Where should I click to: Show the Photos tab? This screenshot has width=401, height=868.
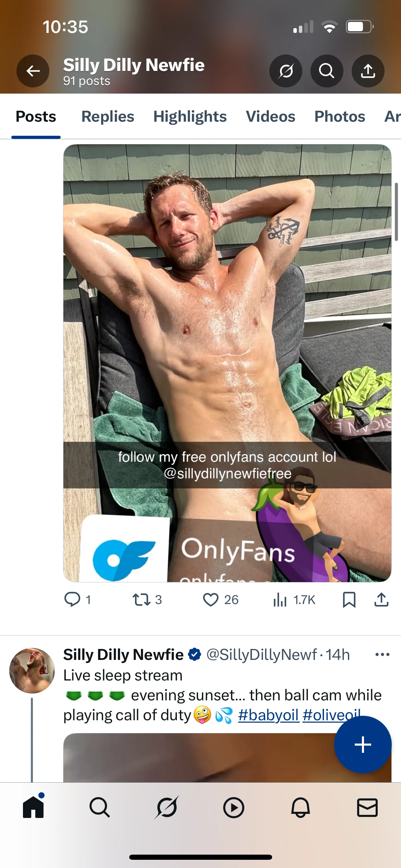pyautogui.click(x=340, y=117)
